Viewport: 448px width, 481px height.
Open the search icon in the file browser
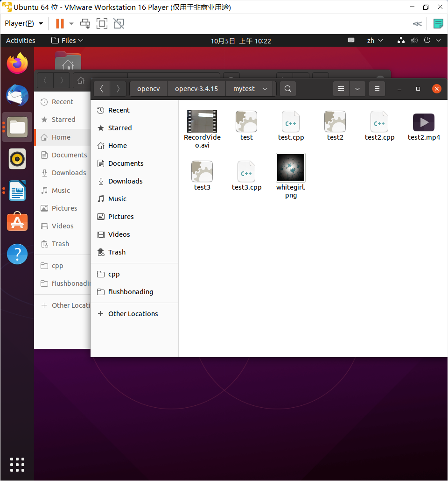click(x=287, y=88)
